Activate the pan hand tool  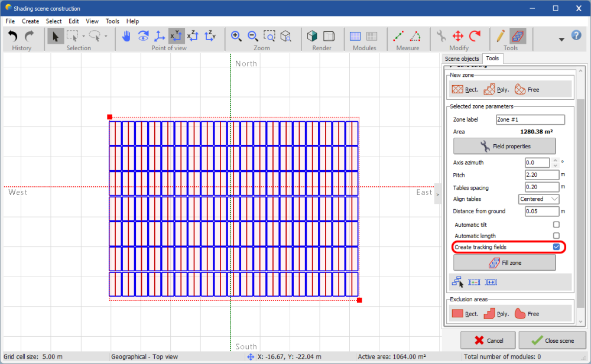(x=126, y=36)
